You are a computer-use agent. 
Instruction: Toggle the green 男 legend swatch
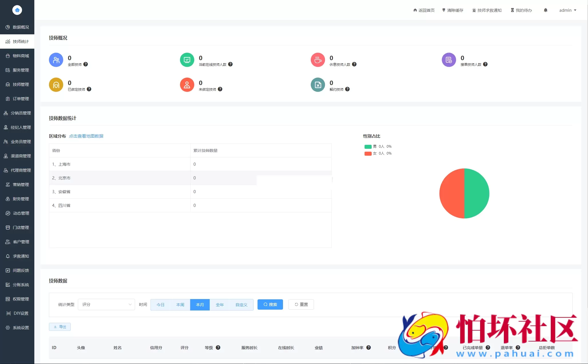click(x=368, y=147)
